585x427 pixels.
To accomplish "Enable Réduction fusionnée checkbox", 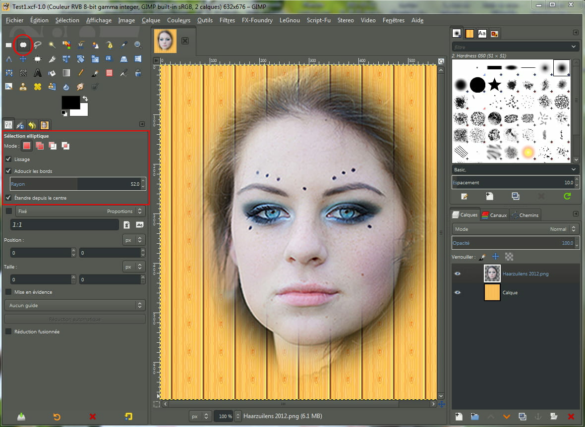I will click(x=8, y=331).
